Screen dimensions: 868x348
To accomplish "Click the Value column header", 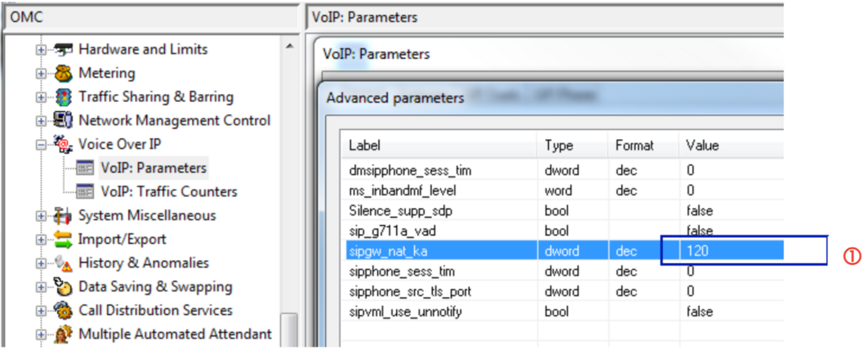I will click(x=703, y=146).
